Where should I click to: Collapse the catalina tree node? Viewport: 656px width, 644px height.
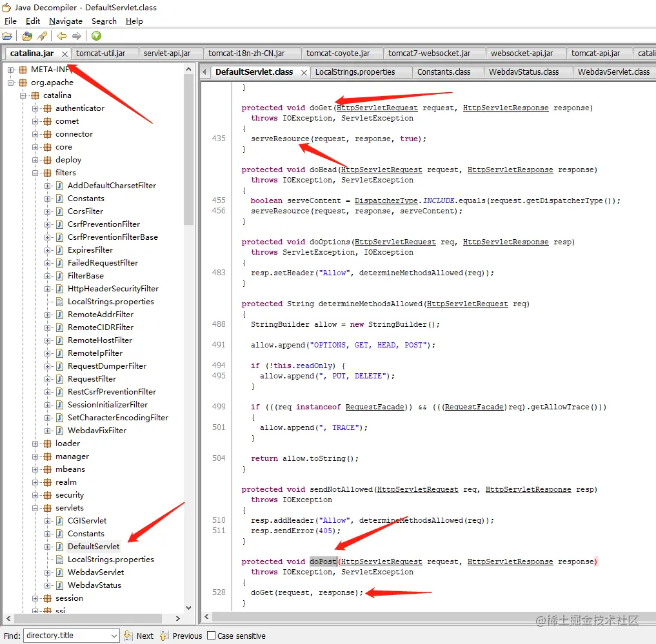(23, 96)
